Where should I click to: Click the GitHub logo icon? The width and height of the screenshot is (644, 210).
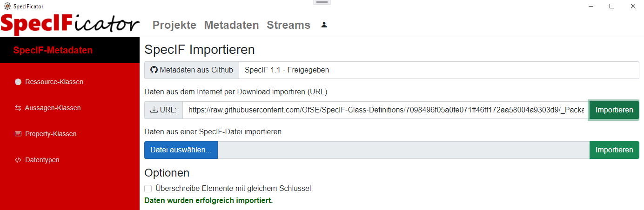click(x=154, y=70)
